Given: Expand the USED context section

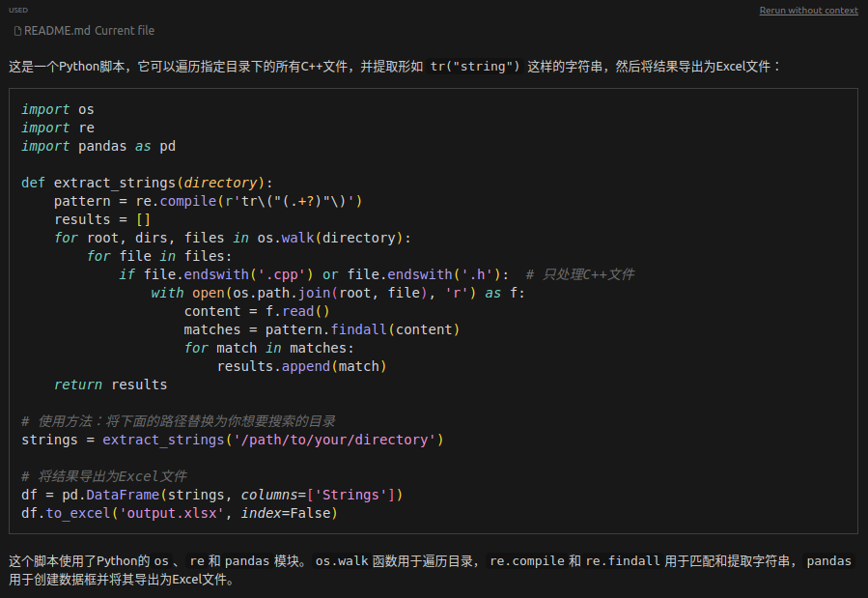Looking at the screenshot, I should click(x=17, y=9).
